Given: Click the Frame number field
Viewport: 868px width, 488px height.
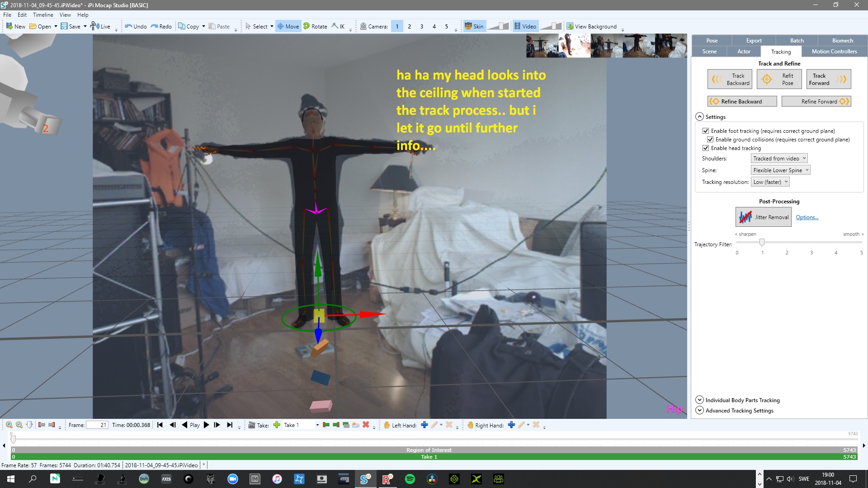Looking at the screenshot, I should [x=97, y=425].
